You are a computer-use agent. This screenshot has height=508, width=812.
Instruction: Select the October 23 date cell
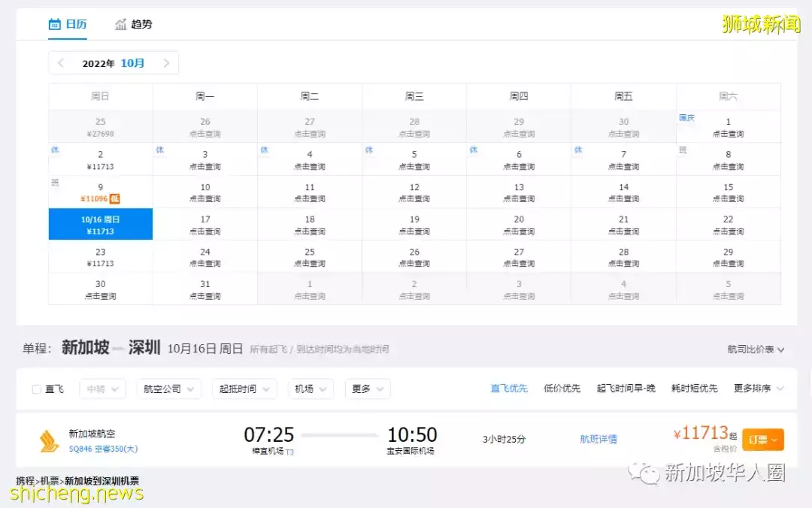101,256
